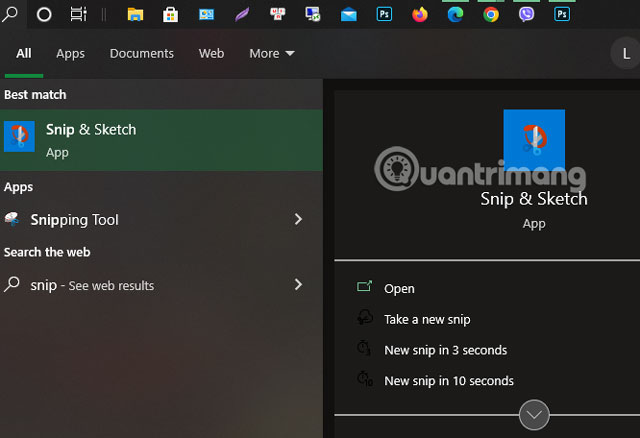The height and width of the screenshot is (438, 640).
Task: Click the taskbar search magnifier icon
Action: click(x=10, y=14)
